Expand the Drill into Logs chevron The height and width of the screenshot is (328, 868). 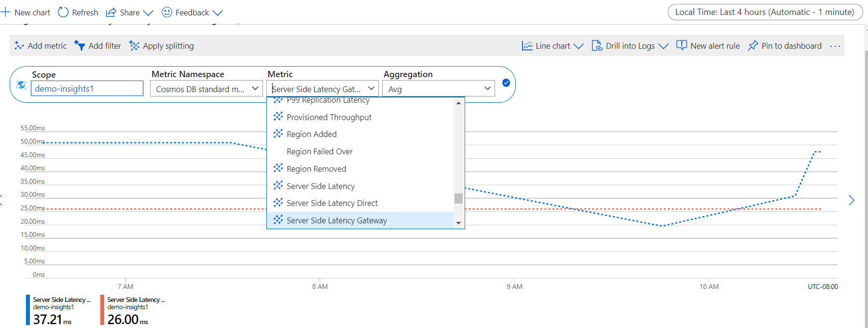pyautogui.click(x=663, y=46)
